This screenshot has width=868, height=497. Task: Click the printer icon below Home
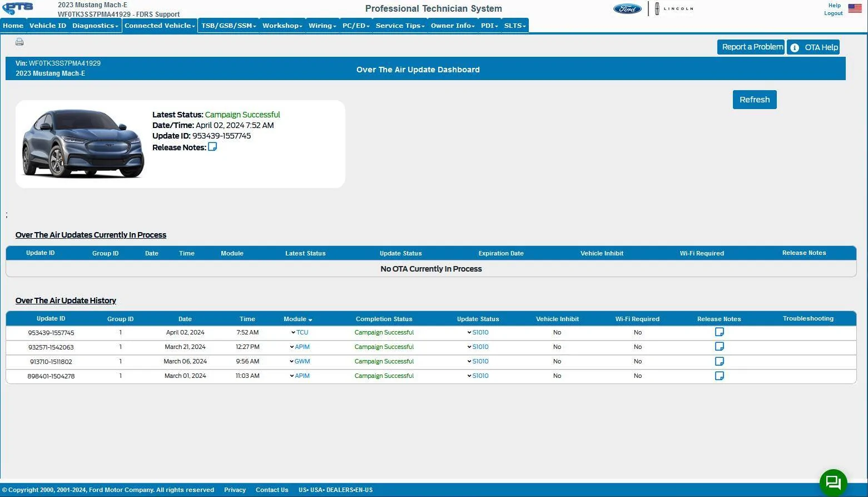[19, 42]
